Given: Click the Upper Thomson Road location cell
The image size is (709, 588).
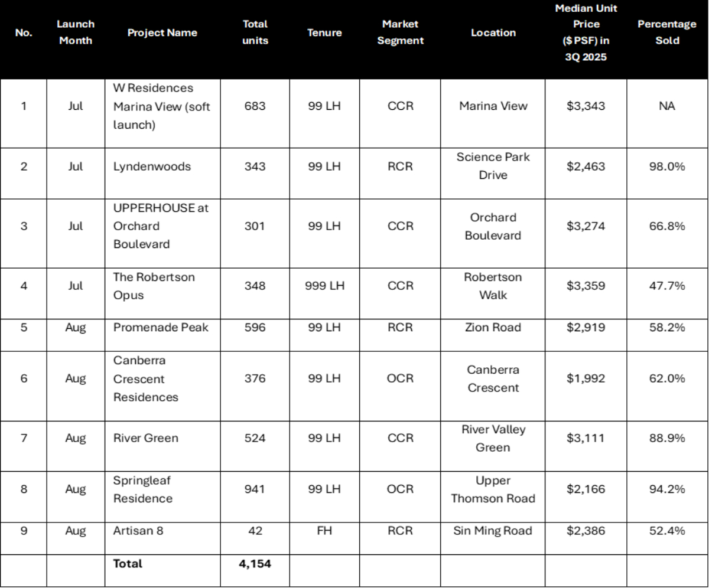Looking at the screenshot, I should [x=493, y=489].
